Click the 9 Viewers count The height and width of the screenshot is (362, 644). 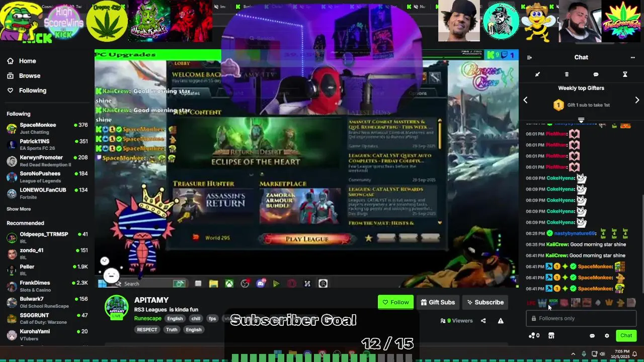pyautogui.click(x=457, y=321)
